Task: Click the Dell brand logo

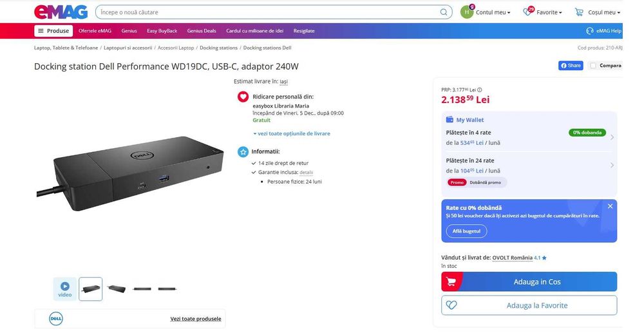Action: 56,318
